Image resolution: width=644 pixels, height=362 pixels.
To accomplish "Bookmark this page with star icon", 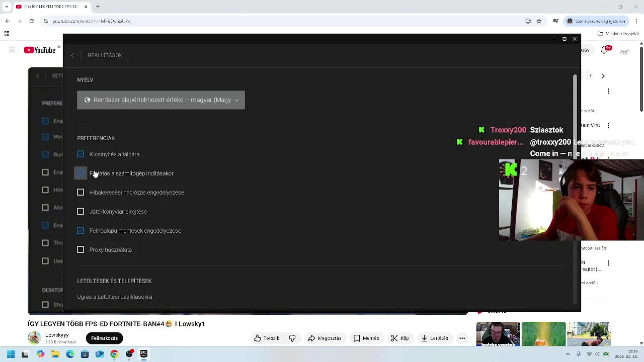I will pos(539,21).
